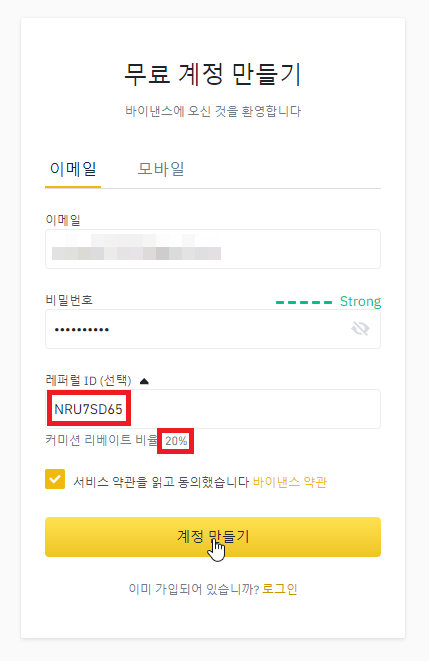Screen dimensions: 429x661
Task: Toggle password visibility eye-slash icon
Action: pyautogui.click(x=360, y=328)
